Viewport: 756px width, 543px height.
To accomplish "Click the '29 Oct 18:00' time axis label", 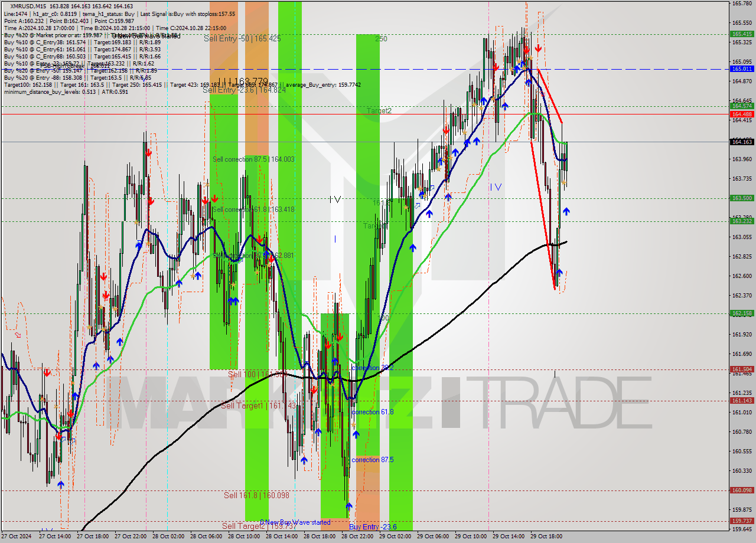I will click(x=546, y=537).
